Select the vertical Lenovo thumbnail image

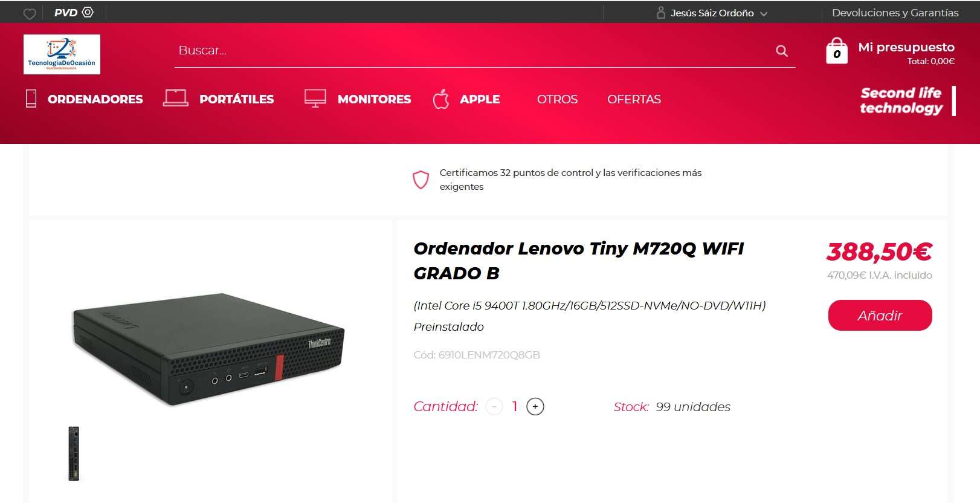(74, 453)
